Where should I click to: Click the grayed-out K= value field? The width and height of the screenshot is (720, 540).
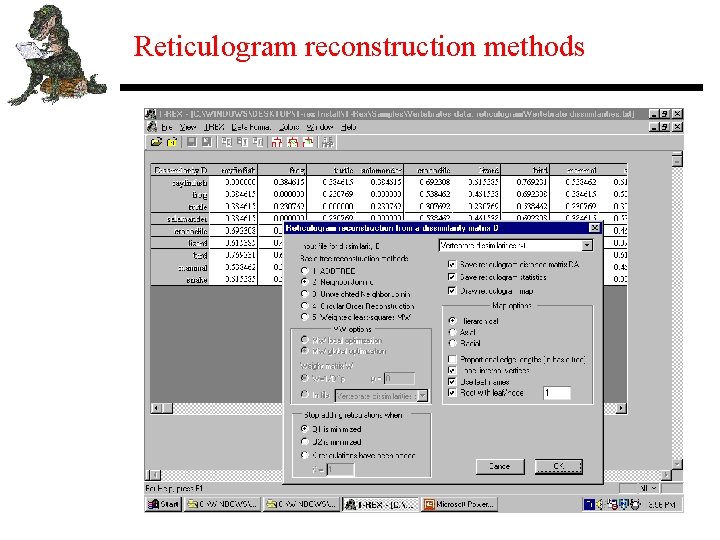click(x=340, y=469)
